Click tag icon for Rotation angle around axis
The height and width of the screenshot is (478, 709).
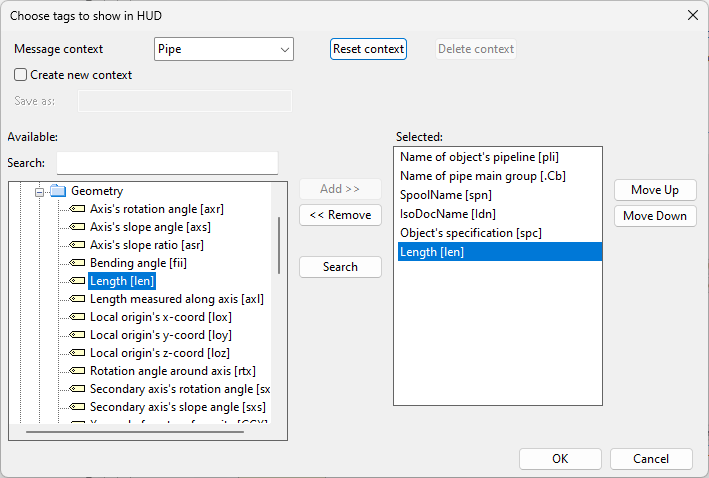(78, 371)
